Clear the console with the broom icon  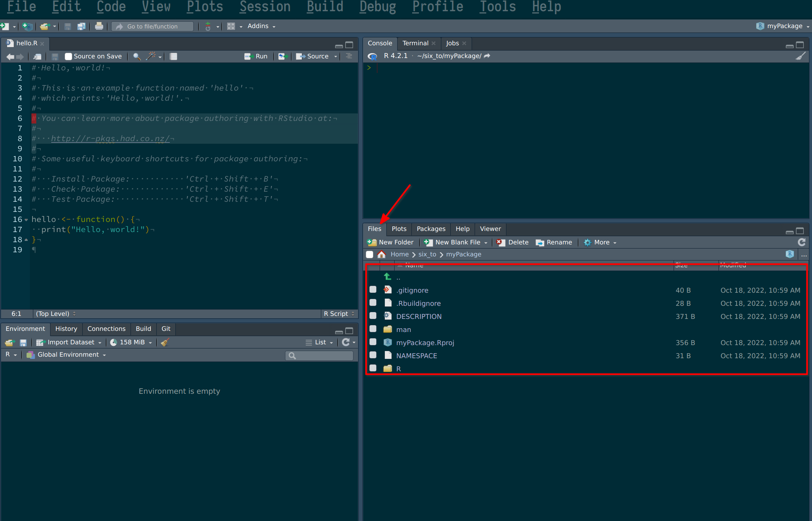(x=800, y=56)
